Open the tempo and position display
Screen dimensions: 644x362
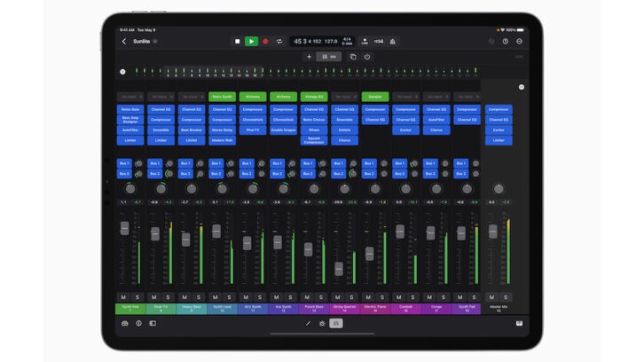[x=322, y=42]
